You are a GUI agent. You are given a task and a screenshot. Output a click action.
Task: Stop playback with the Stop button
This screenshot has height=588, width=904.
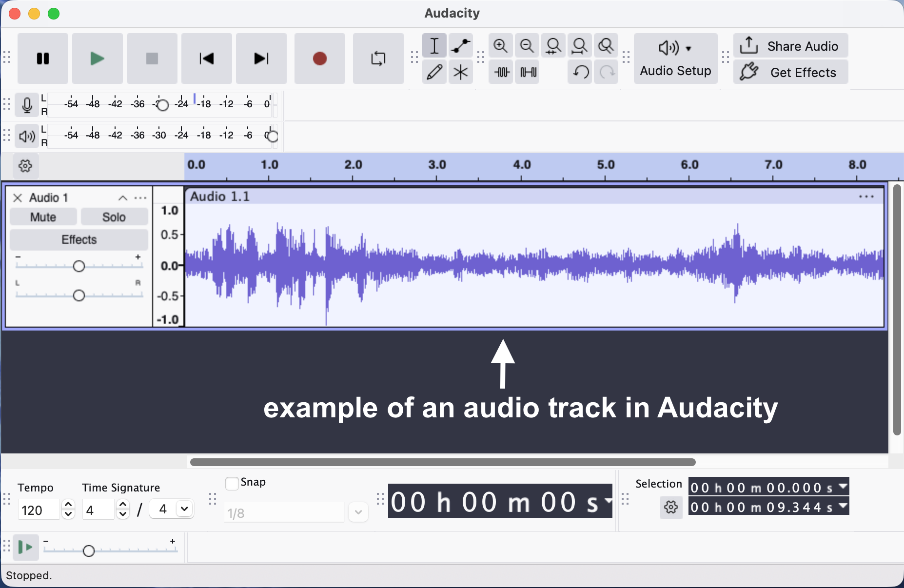152,59
